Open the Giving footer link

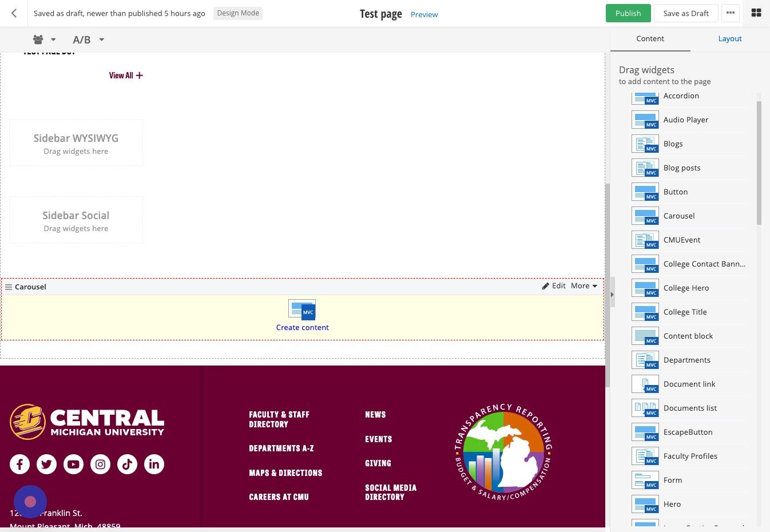tap(378, 463)
